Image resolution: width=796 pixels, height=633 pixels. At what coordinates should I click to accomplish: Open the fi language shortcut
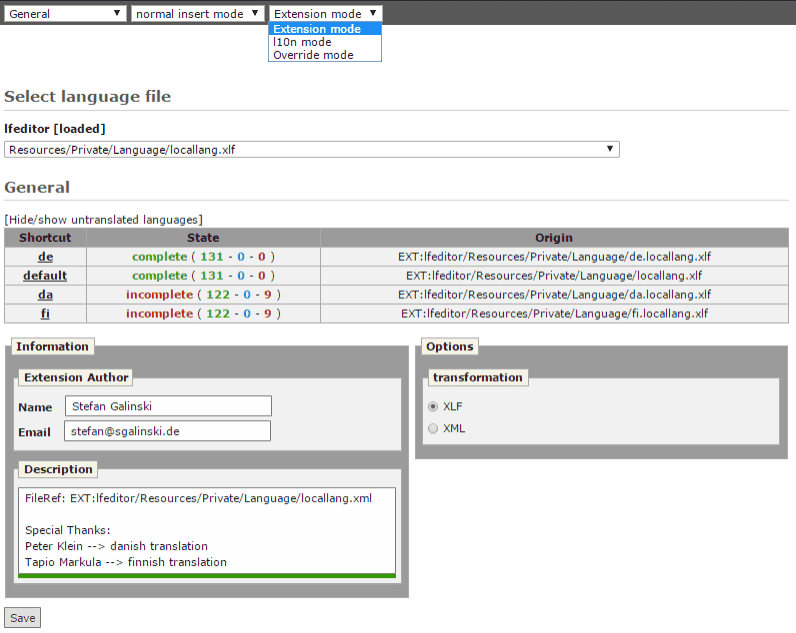[x=45, y=314]
